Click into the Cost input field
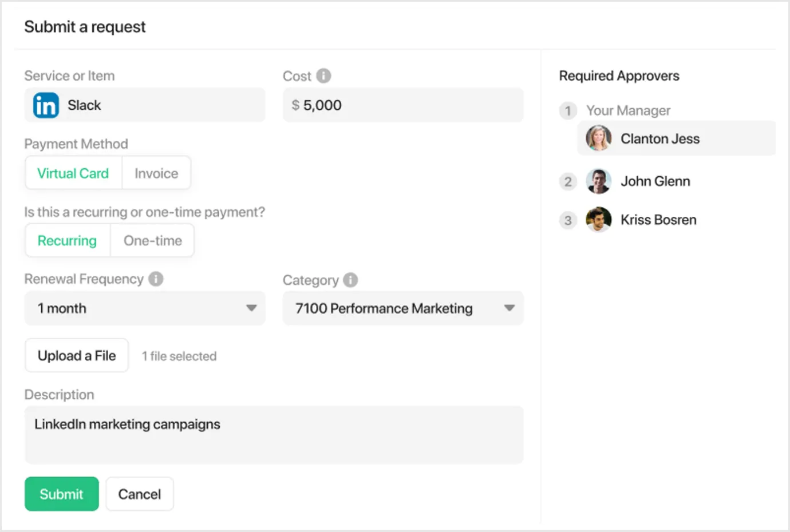 403,105
